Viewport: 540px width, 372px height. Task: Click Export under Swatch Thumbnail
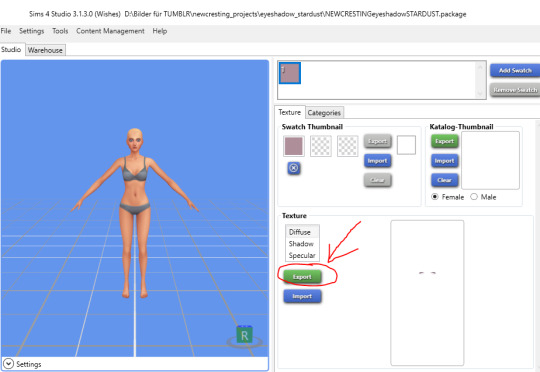[x=378, y=141]
